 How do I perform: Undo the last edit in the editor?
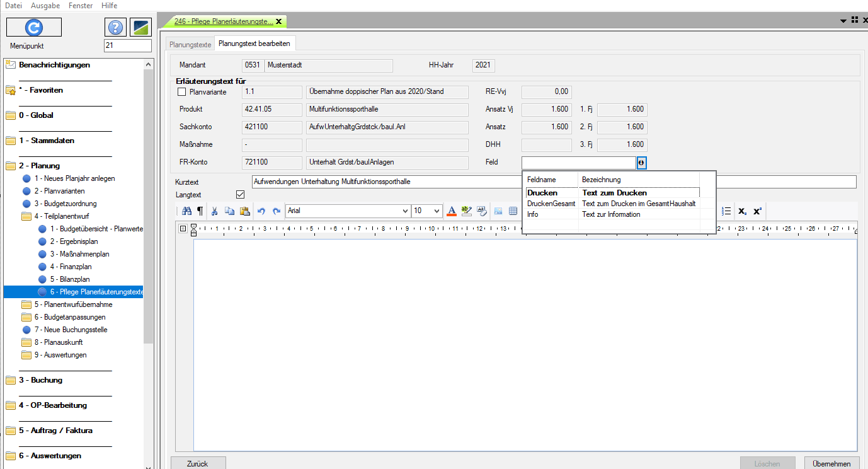[261, 211]
